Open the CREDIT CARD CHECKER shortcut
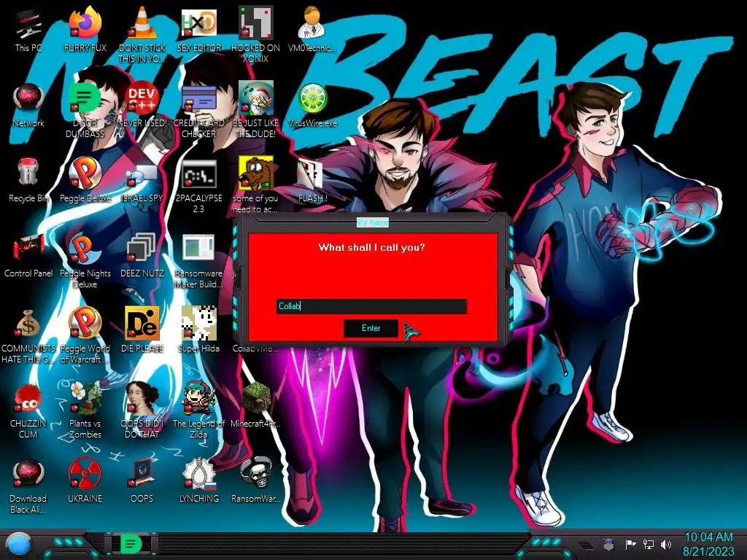Viewport: 747px width, 560px height. coord(198,98)
